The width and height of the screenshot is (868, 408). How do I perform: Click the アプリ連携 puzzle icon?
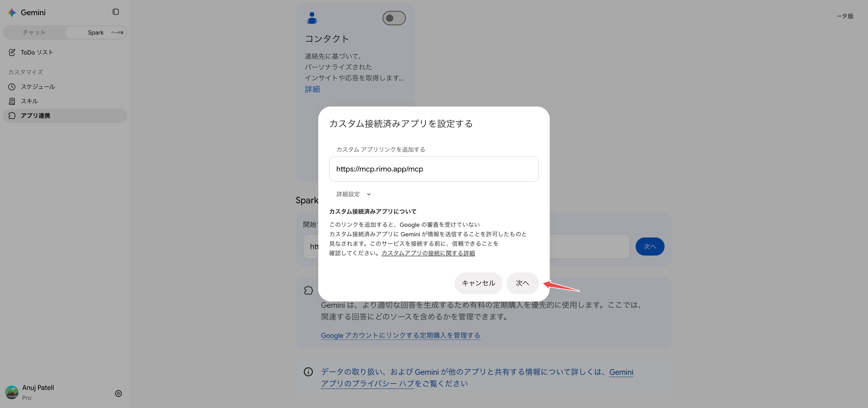(12, 116)
